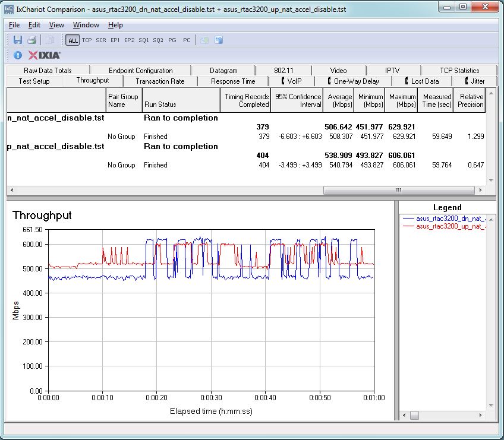Switch to the IPTV tab
Image resolution: width=504 pixels, height=440 pixels.
pos(392,70)
